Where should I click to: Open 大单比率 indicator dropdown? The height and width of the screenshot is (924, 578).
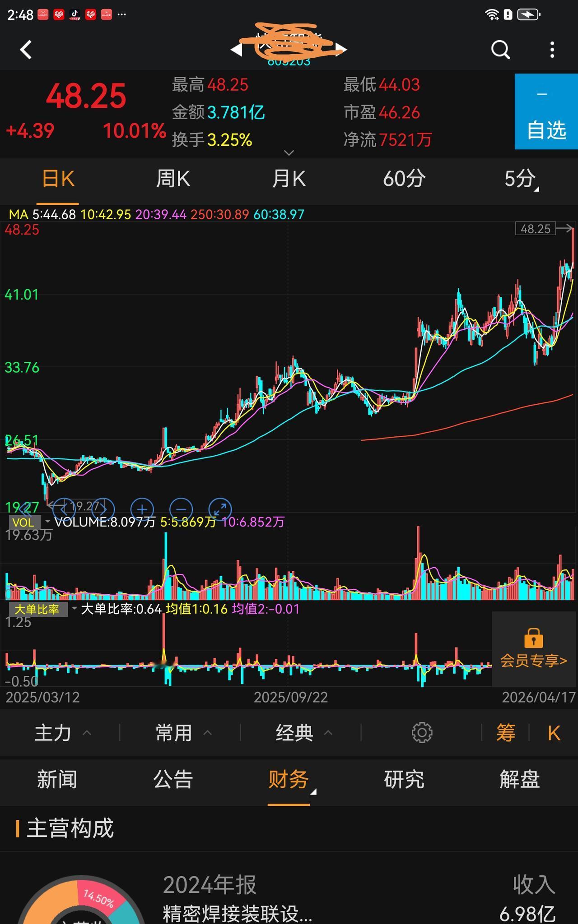pos(43,609)
